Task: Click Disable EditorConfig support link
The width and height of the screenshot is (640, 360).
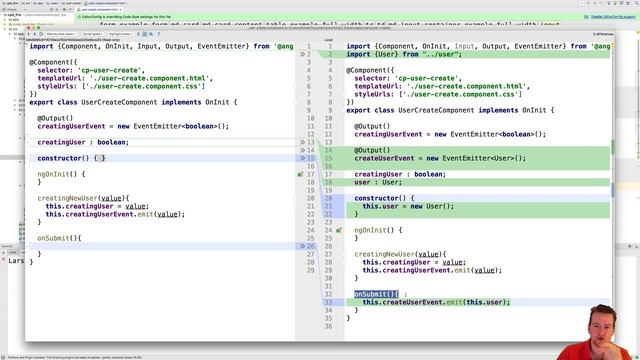Action: pyautogui.click(x=613, y=17)
